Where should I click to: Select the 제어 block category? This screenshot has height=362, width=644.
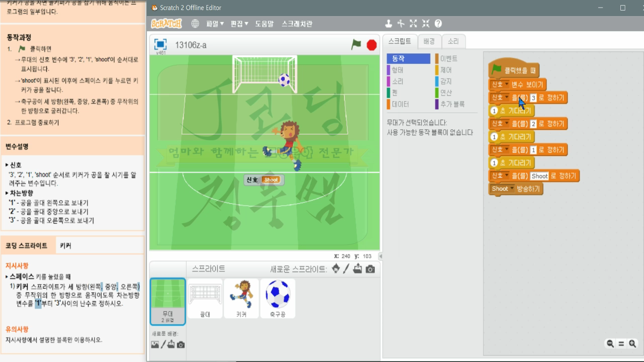pyautogui.click(x=456, y=70)
